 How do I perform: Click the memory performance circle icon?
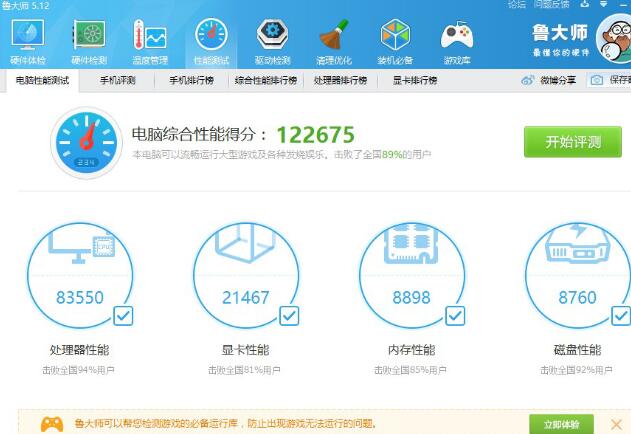click(412, 275)
